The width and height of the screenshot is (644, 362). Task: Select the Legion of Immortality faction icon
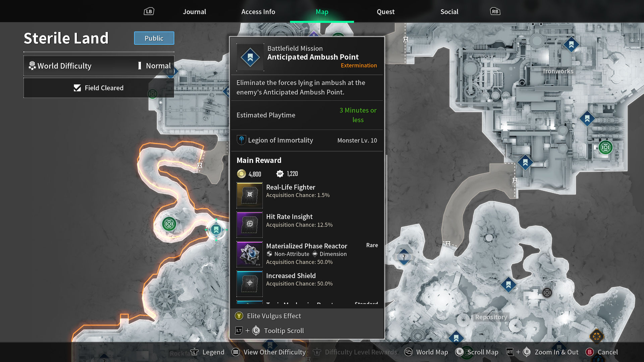[241, 140]
